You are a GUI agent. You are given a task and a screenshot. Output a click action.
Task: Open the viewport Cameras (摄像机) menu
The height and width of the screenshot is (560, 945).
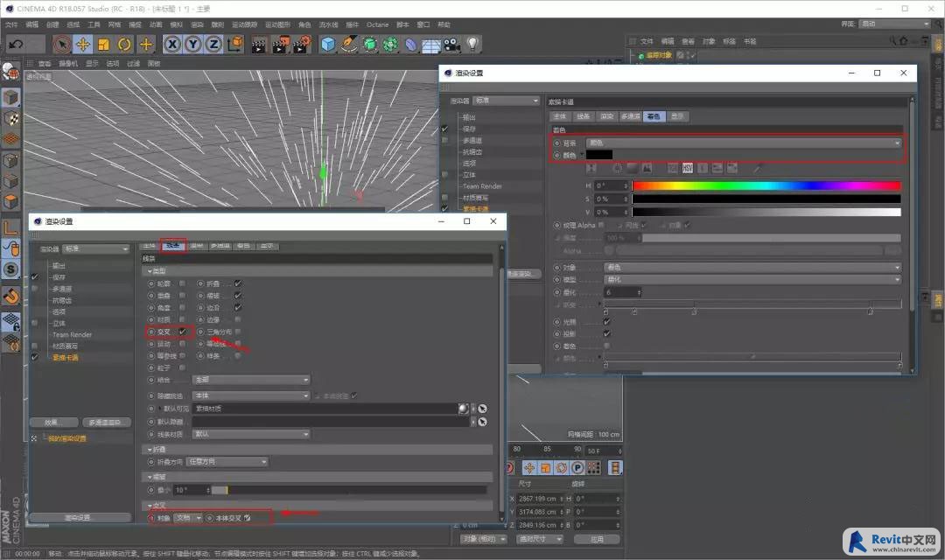[x=68, y=63]
